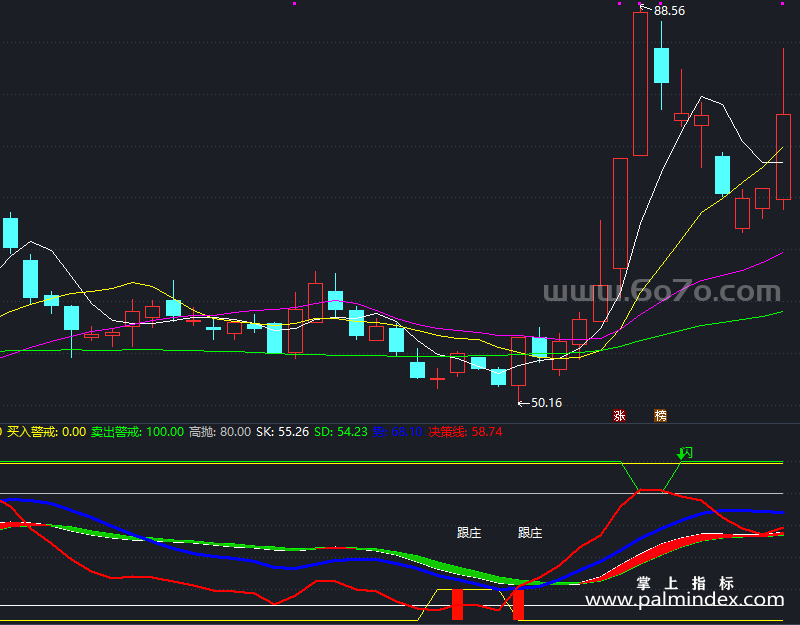This screenshot has width=800, height=625.
Task: Click the orange 榜 marker icon
Action: [660, 416]
